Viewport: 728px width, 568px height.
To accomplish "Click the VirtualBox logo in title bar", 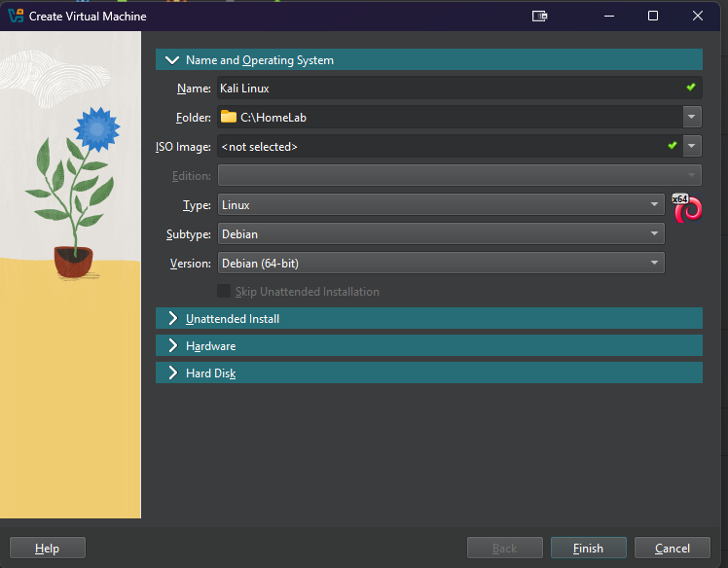I will (16, 16).
